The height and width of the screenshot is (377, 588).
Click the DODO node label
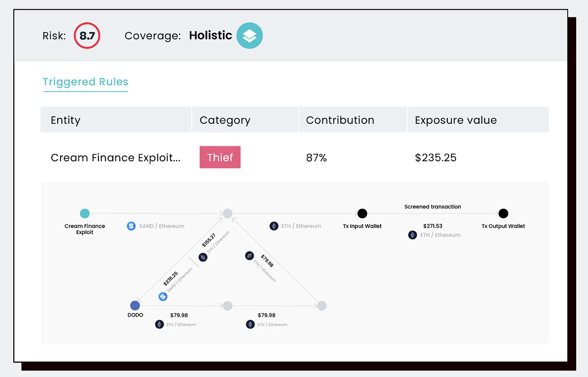(x=135, y=315)
